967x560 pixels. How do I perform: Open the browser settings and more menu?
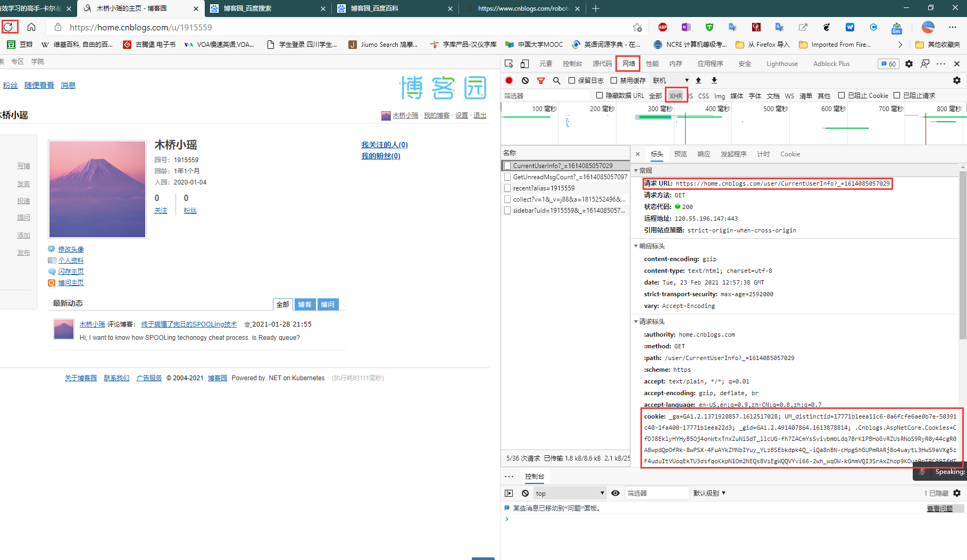tap(952, 27)
